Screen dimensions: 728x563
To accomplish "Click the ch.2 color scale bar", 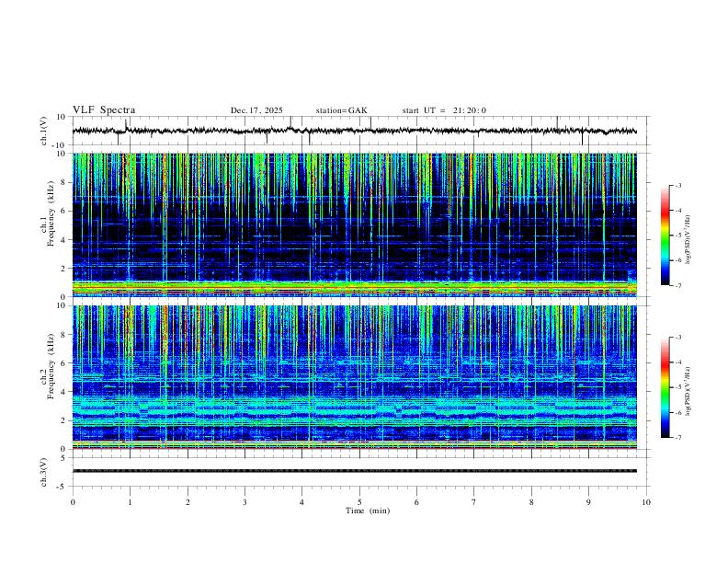I will (x=665, y=387).
